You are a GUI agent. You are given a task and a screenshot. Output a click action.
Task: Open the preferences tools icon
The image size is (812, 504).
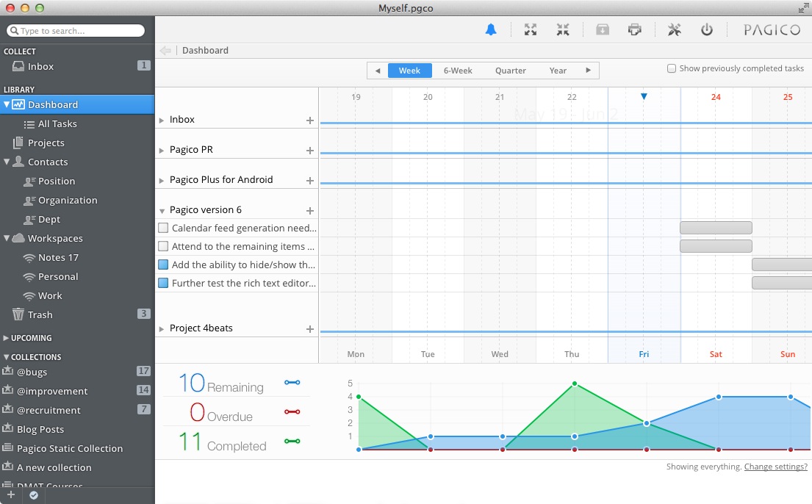click(x=675, y=29)
